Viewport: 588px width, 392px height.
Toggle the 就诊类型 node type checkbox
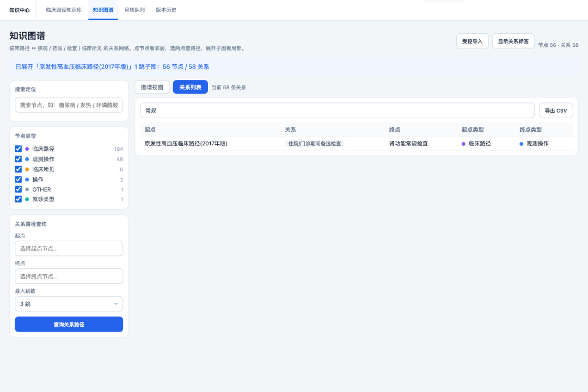(19, 199)
